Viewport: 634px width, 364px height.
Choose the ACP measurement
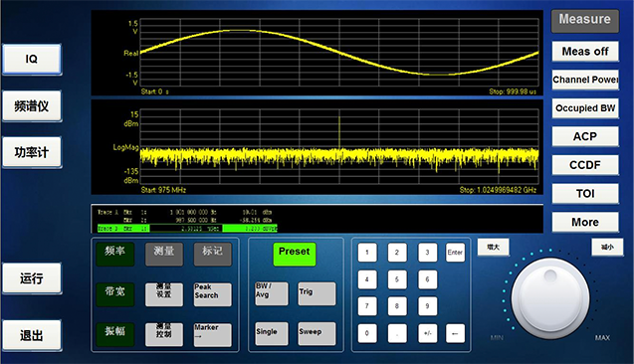coord(585,136)
